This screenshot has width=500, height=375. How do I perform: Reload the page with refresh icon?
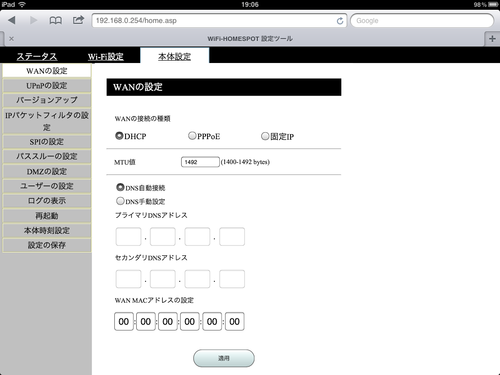pos(340,21)
